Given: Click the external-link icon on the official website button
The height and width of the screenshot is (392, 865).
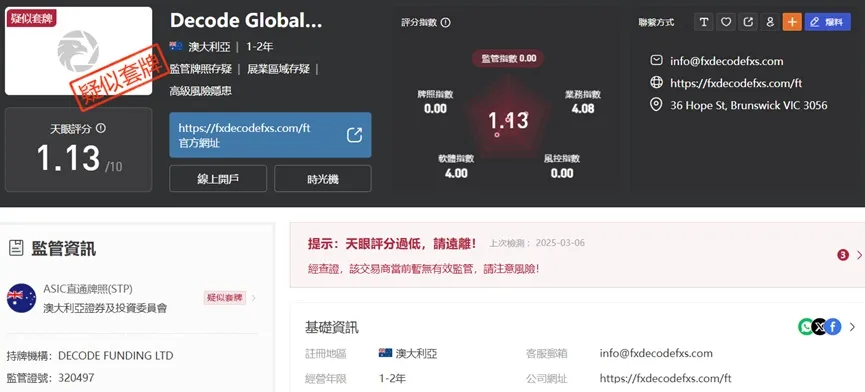Looking at the screenshot, I should 354,135.
